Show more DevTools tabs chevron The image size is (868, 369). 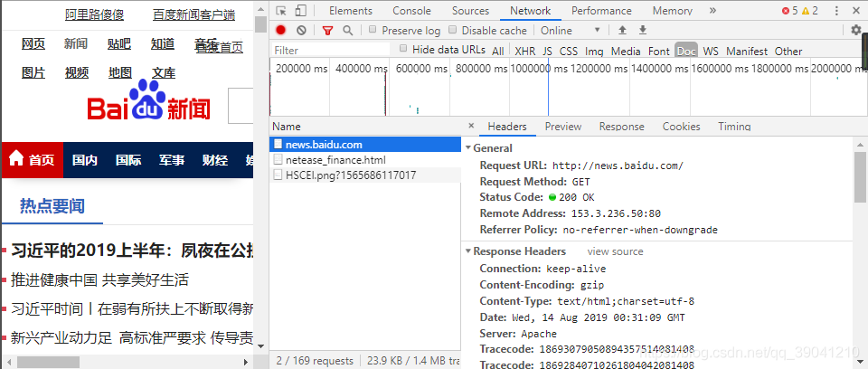point(712,11)
